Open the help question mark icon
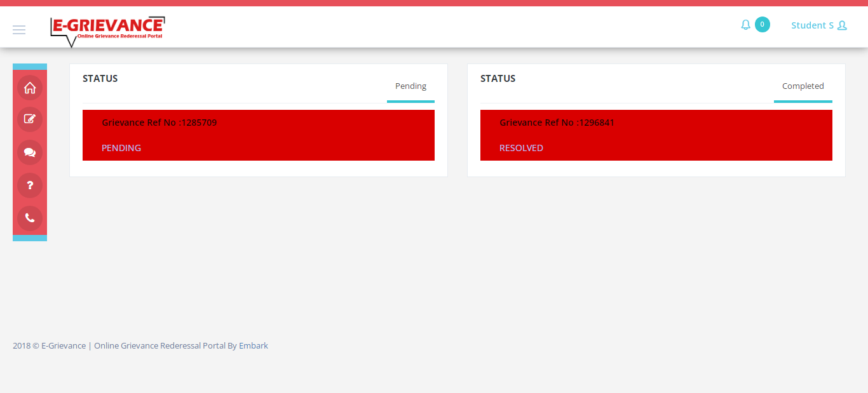The height and width of the screenshot is (393, 868). pos(30,185)
